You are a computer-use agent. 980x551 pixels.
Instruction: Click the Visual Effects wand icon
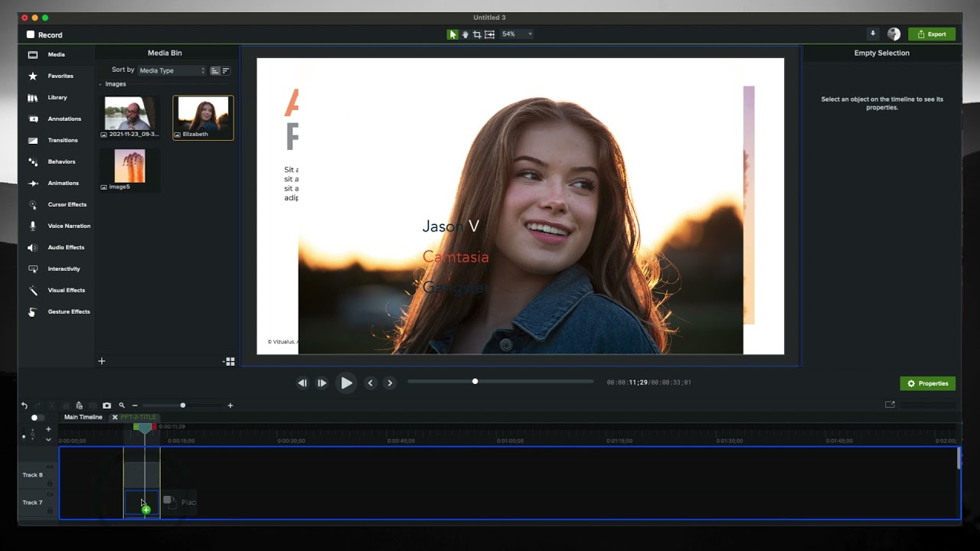point(33,290)
